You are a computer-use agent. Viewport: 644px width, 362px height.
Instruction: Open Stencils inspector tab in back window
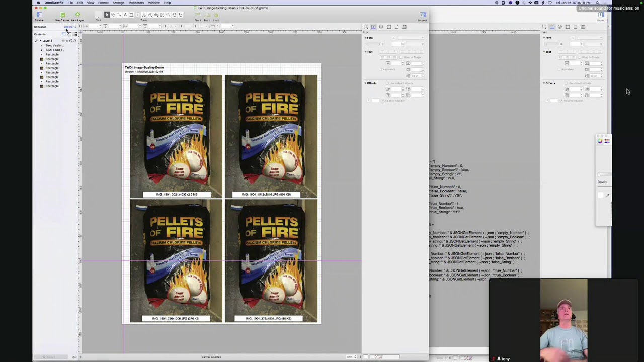583,27
